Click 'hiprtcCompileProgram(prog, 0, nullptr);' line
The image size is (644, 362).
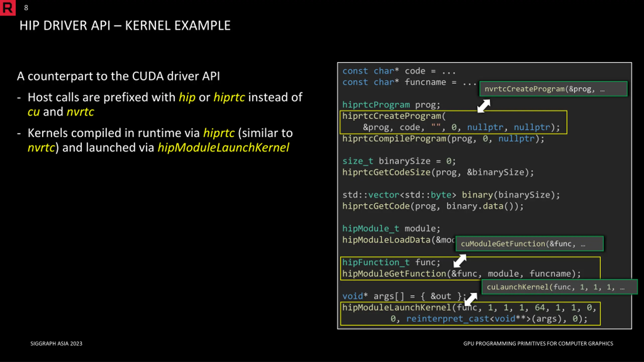[443, 139]
